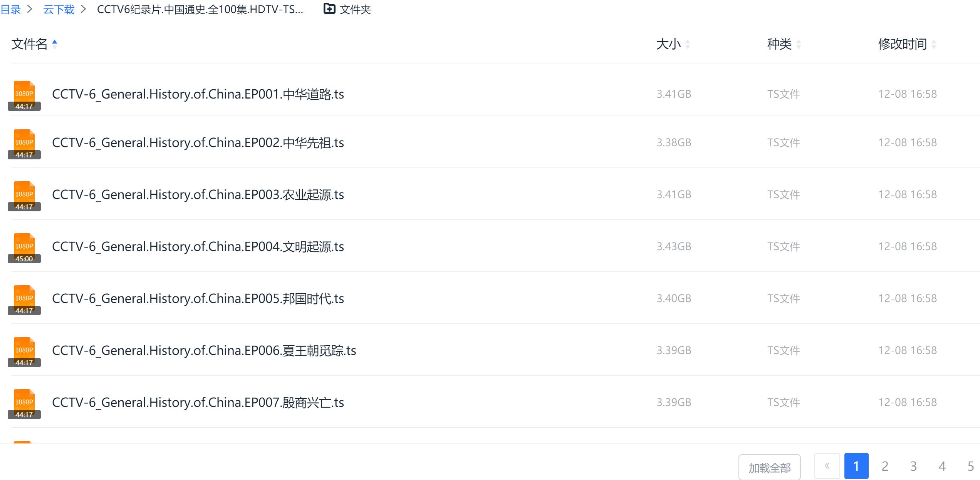Open the EP006 video file thumbnail icon
The height and width of the screenshot is (480, 980).
coord(24,352)
